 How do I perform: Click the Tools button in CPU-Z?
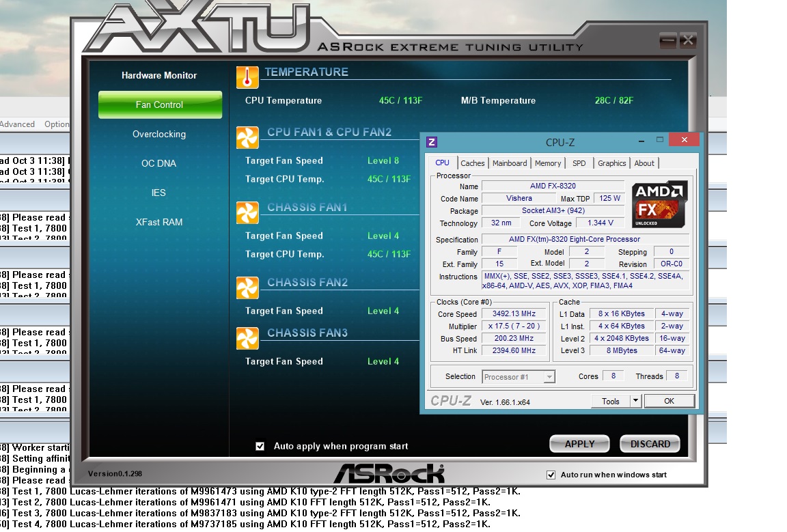[610, 401]
